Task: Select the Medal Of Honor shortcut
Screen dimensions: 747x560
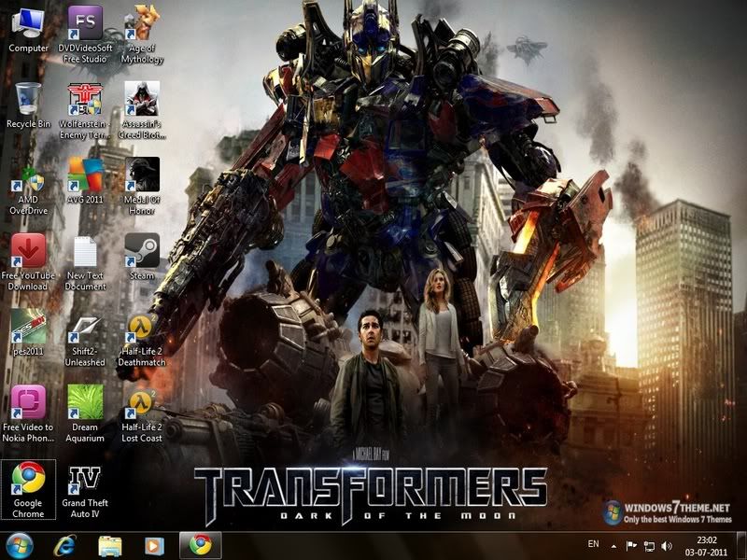Action: tap(142, 187)
